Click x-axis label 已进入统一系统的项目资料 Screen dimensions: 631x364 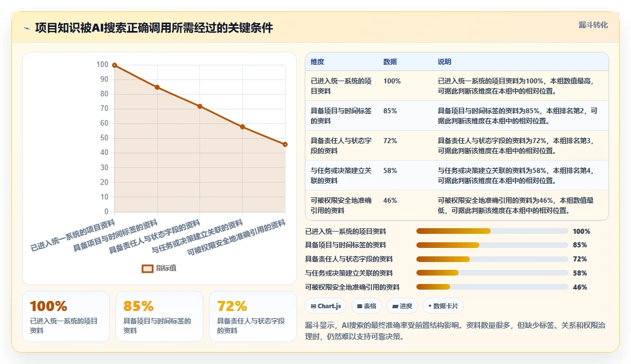pos(73,236)
